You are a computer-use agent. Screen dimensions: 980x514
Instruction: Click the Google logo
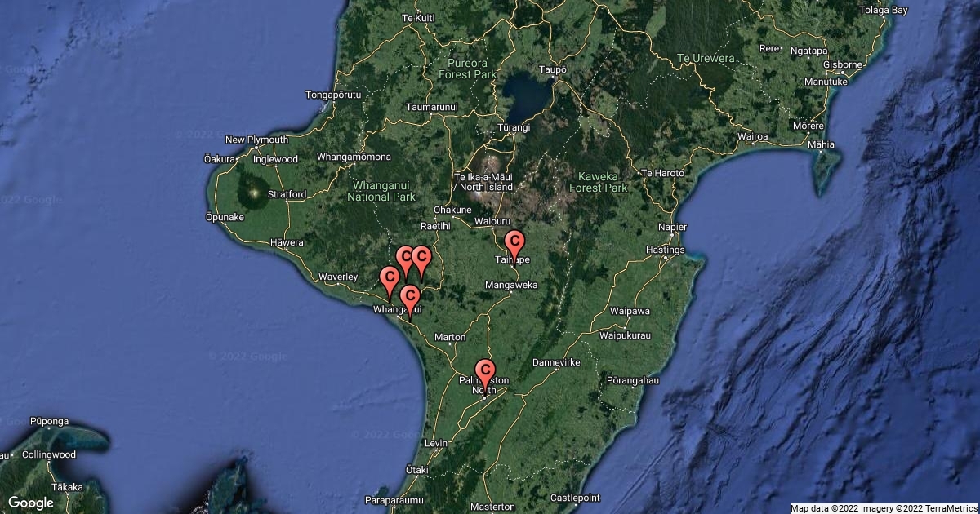(31, 503)
